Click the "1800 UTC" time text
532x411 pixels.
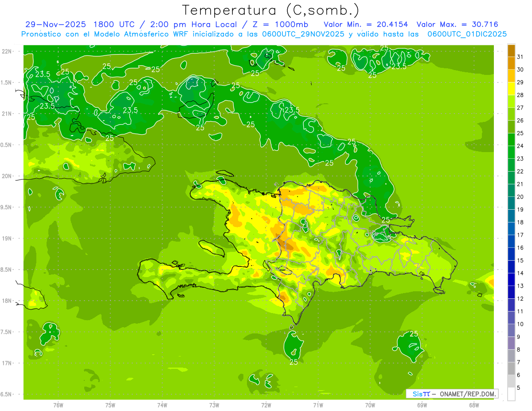(x=114, y=24)
